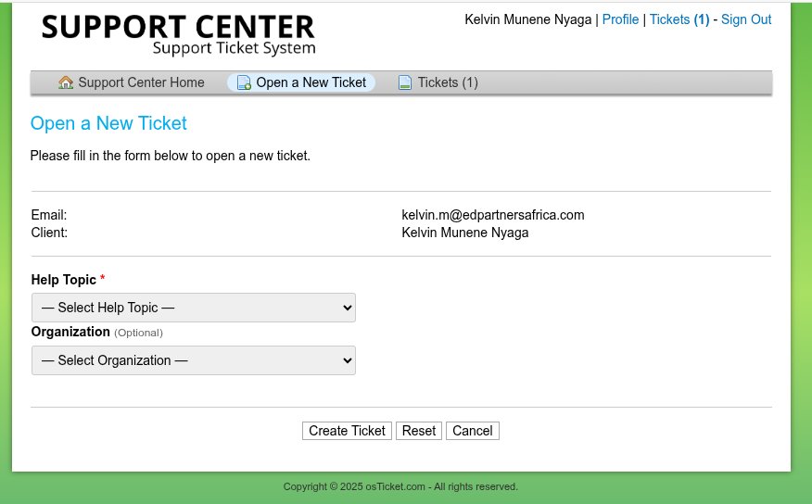Open the Profile link in header
The height and width of the screenshot is (504, 812).
[x=620, y=19]
